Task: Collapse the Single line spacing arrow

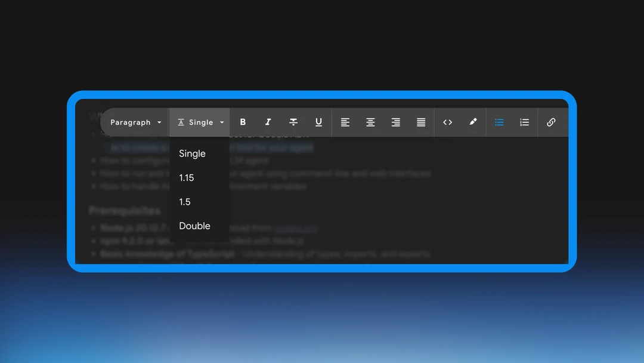Action: pyautogui.click(x=222, y=122)
